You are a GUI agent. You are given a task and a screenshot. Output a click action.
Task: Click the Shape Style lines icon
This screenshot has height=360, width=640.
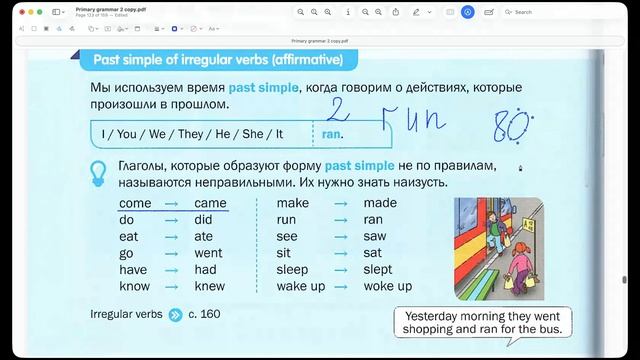156,29
